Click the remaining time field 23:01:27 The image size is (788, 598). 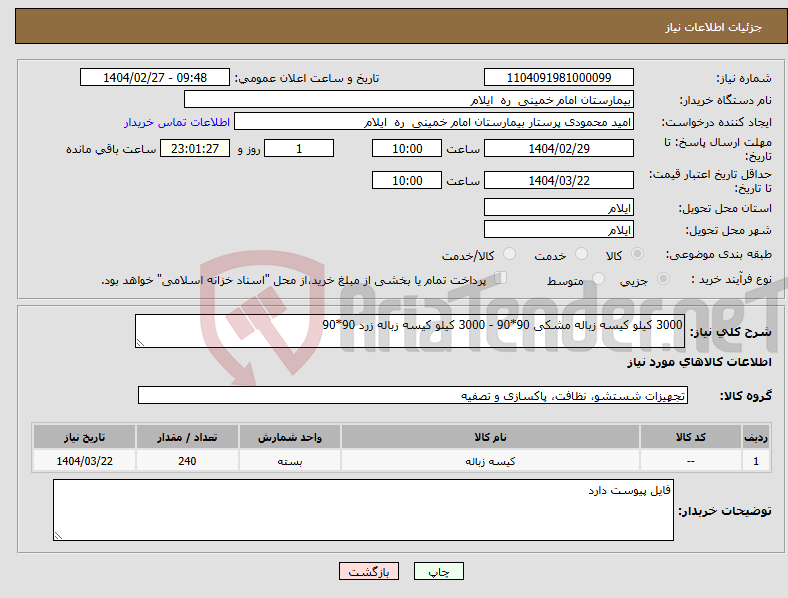pyautogui.click(x=195, y=148)
